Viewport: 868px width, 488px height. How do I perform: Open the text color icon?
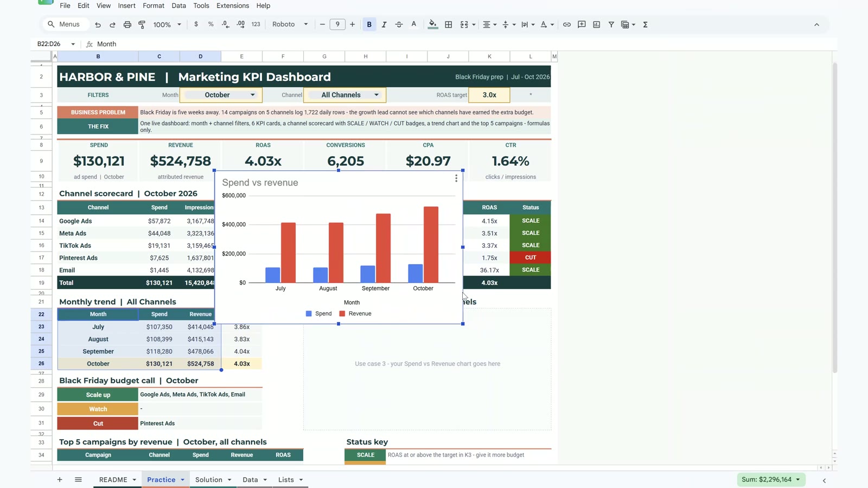(x=413, y=24)
